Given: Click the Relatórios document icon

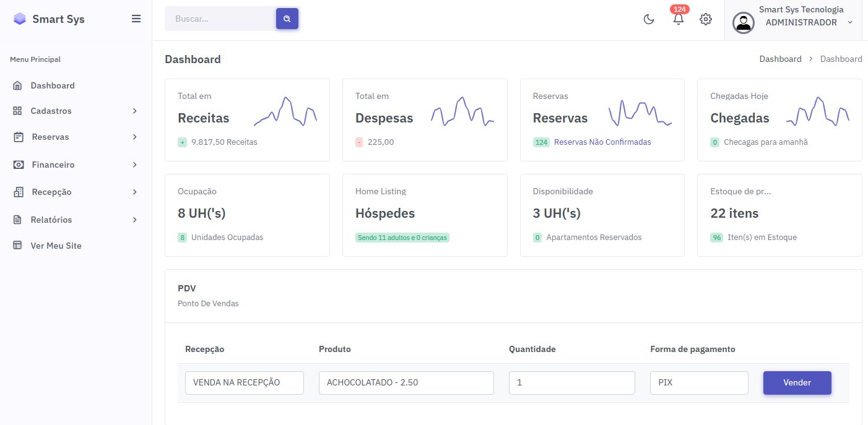Looking at the screenshot, I should 17,220.
